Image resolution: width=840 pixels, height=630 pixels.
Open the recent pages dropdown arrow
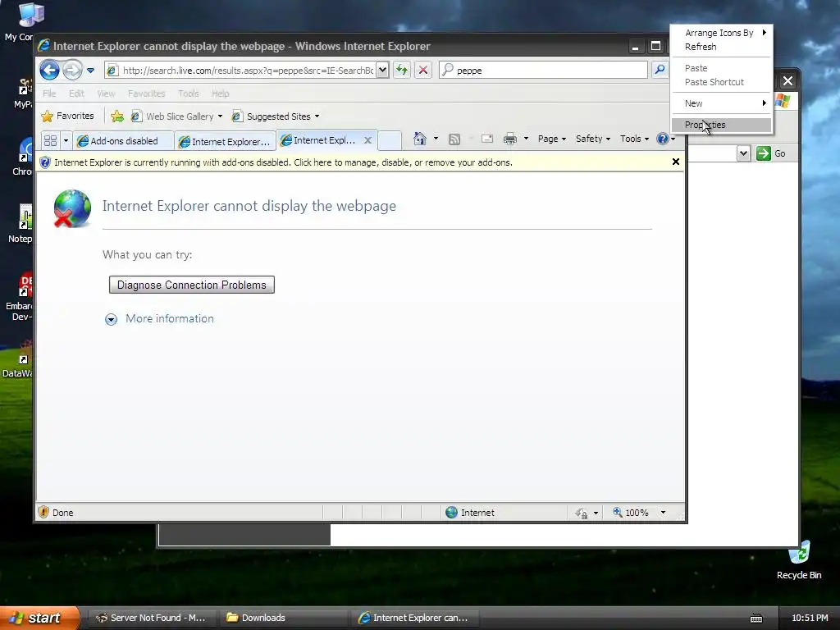point(90,71)
